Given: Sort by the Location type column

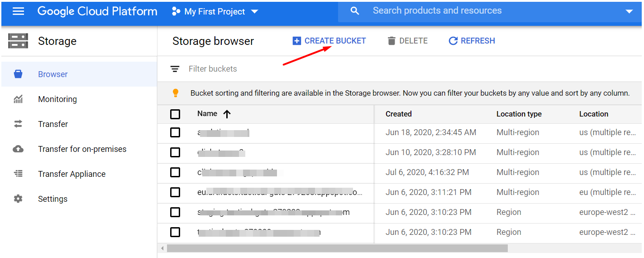Looking at the screenshot, I should [x=519, y=114].
